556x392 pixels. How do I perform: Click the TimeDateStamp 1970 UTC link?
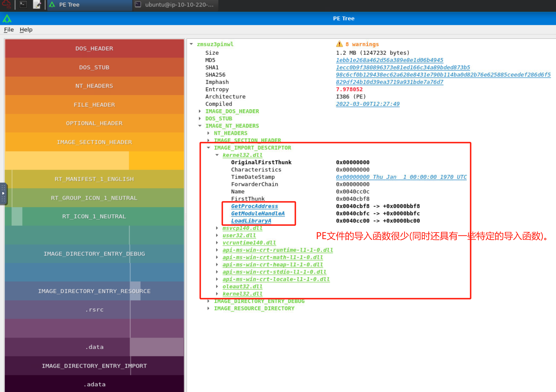pyautogui.click(x=401, y=177)
